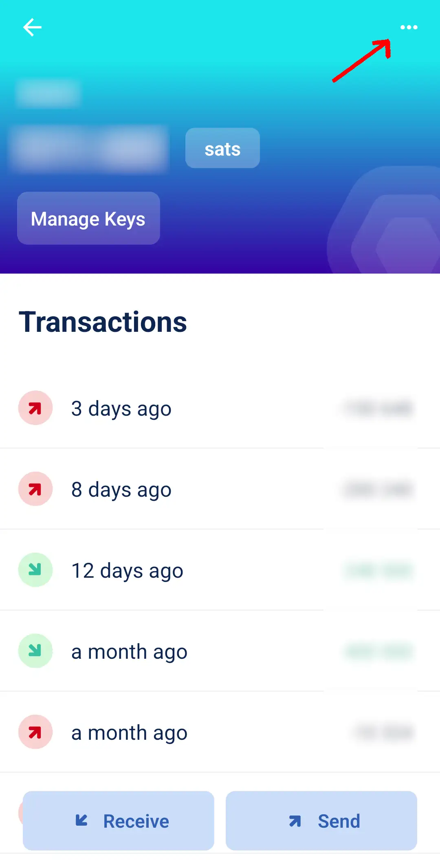The width and height of the screenshot is (440, 868).
Task: Tap the outgoing arrow icon for 8 days ago
Action: pos(35,489)
